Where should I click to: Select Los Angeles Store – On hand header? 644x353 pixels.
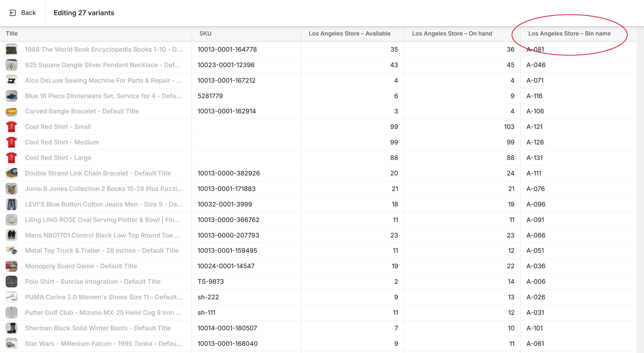coord(462,34)
